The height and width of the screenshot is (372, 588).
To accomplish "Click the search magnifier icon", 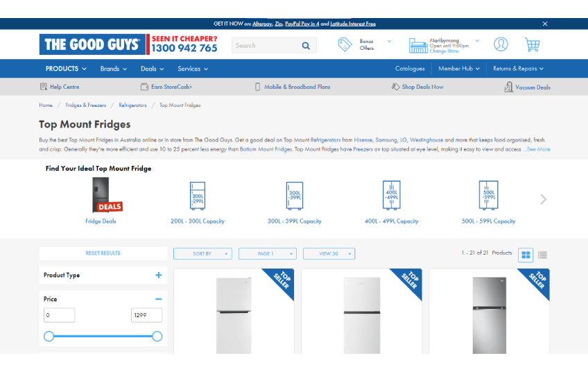I will tap(306, 46).
